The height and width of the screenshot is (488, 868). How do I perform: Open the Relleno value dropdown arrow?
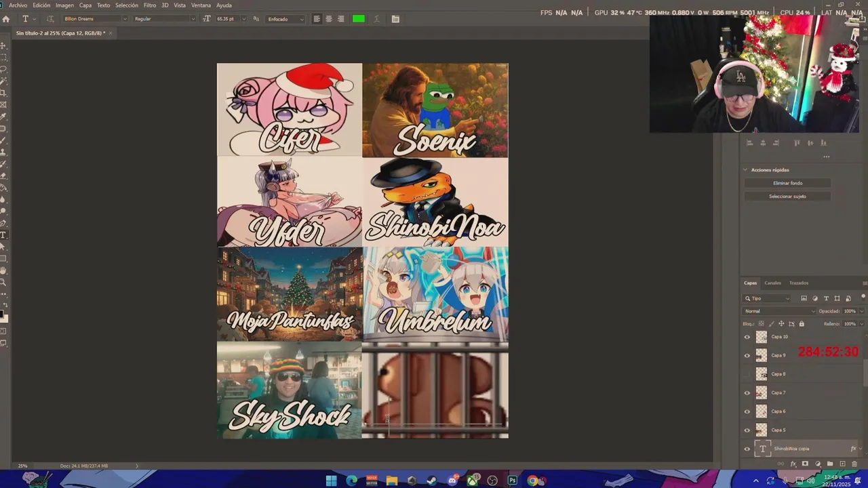862,324
